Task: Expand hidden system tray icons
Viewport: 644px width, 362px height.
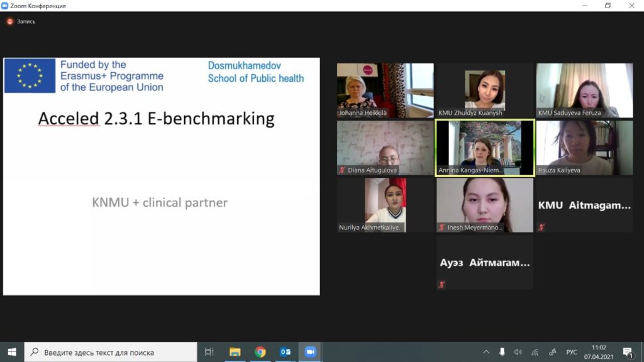Action: point(486,352)
